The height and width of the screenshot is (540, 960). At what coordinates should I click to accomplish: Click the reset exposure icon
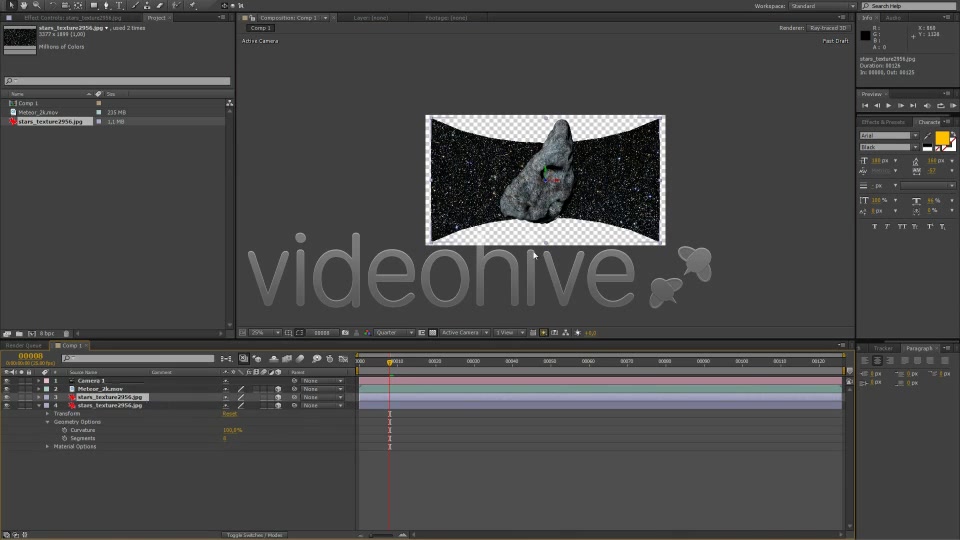[x=577, y=332]
